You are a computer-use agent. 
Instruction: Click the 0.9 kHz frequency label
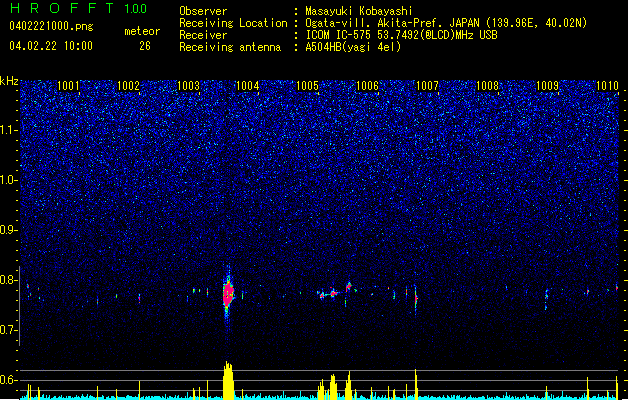[8, 230]
